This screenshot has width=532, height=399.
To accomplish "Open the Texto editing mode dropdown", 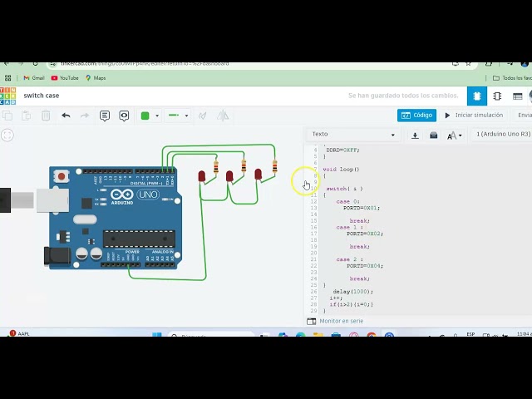I will [x=353, y=135].
